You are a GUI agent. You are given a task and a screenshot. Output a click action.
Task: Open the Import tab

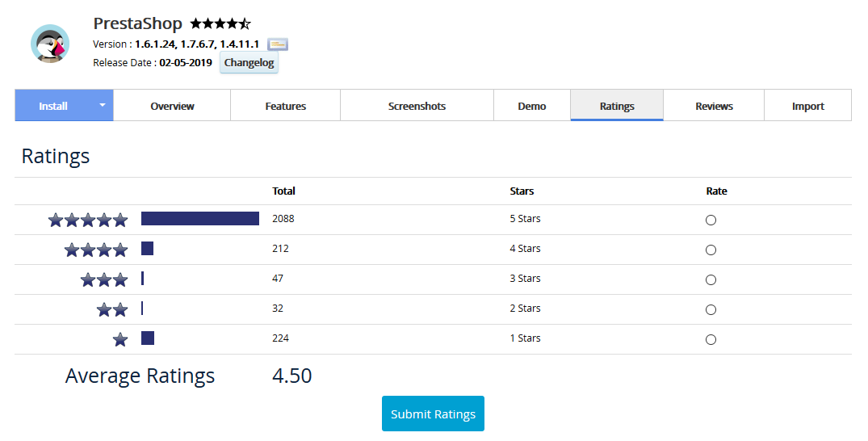tap(807, 105)
